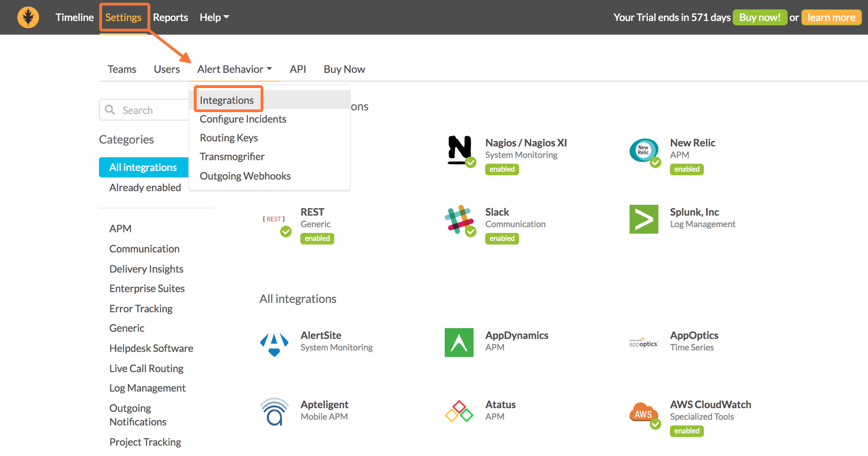Select Configure Incidents menu entry
Viewport: 868px width, 456px height.
coord(243,119)
